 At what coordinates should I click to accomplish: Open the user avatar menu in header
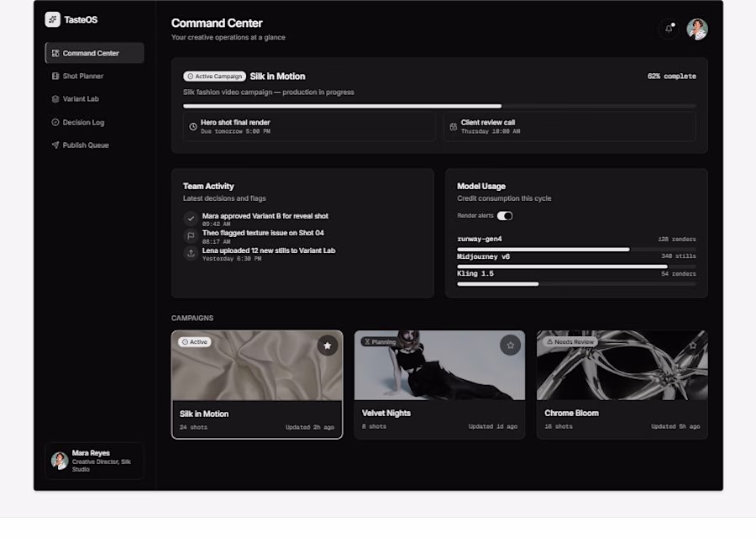696,29
